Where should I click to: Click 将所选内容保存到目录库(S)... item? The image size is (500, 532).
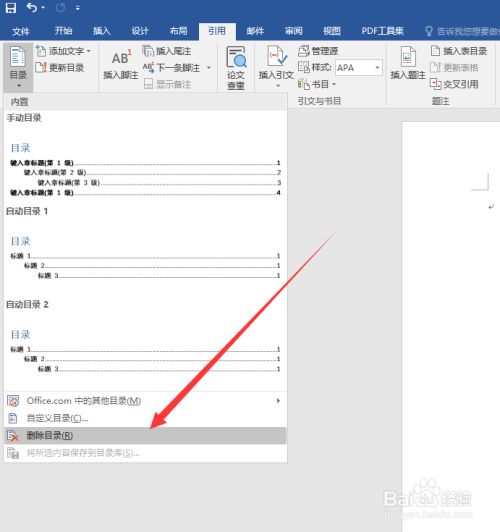point(145,453)
